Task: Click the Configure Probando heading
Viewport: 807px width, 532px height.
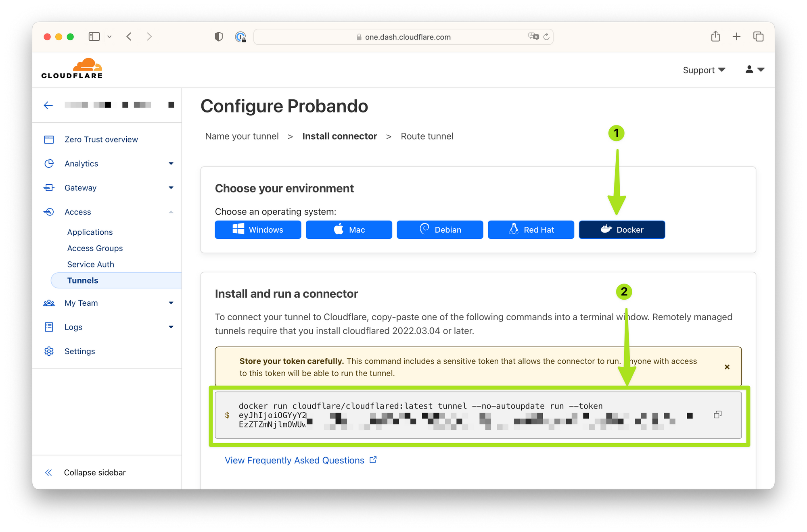Action: (x=284, y=106)
